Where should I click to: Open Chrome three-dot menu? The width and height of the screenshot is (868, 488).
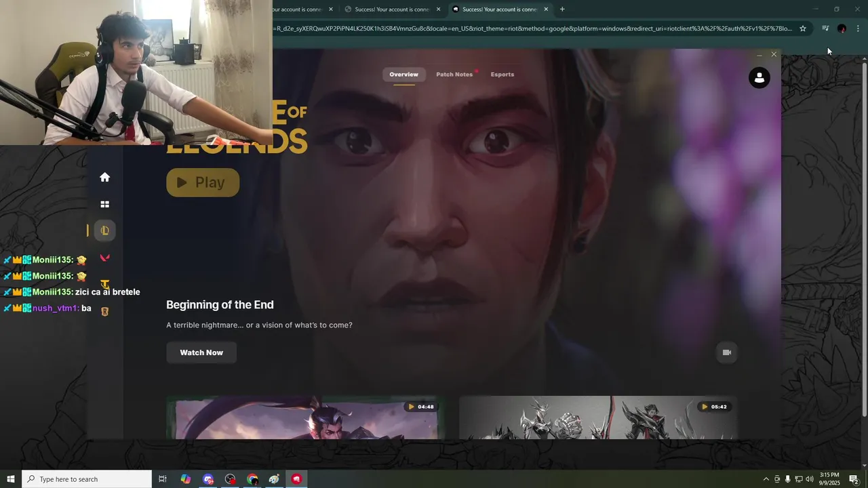pyautogui.click(x=858, y=28)
